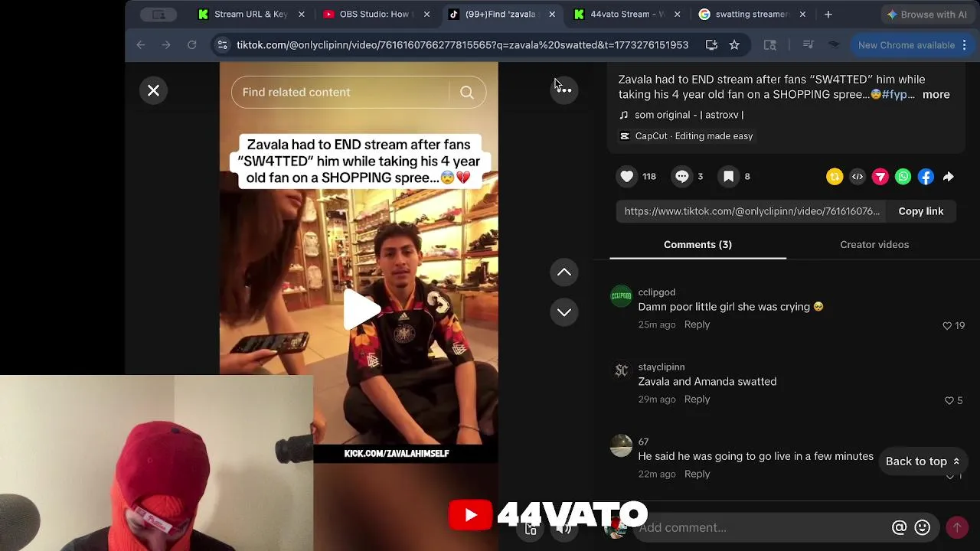Close the 'Stream URL & Key' tab
Screen dimensions: 980x551
[301, 14]
